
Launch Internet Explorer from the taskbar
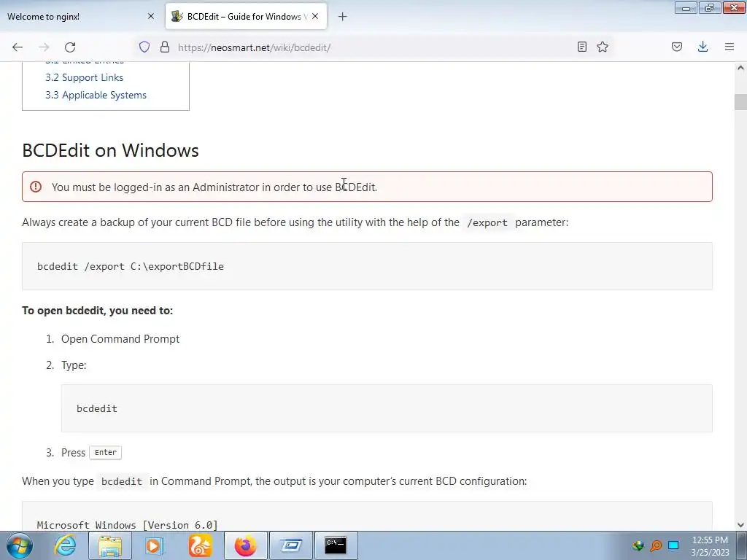65,545
